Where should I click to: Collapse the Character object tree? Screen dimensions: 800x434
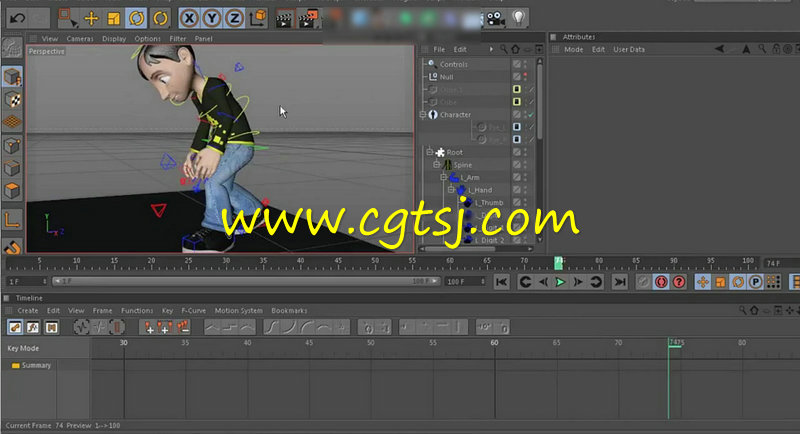coord(423,115)
